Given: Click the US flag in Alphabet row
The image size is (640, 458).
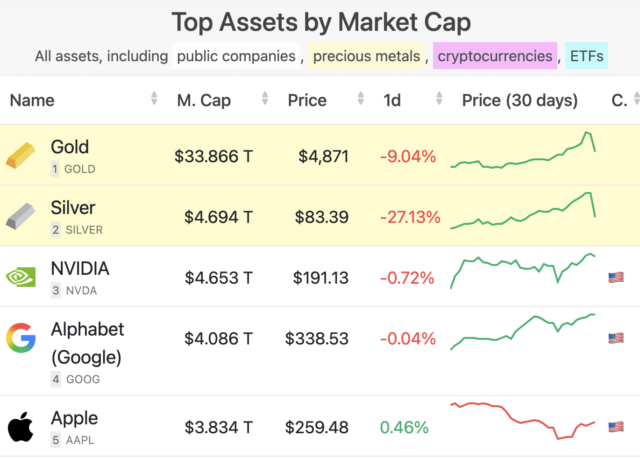Looking at the screenshot, I should (616, 338).
